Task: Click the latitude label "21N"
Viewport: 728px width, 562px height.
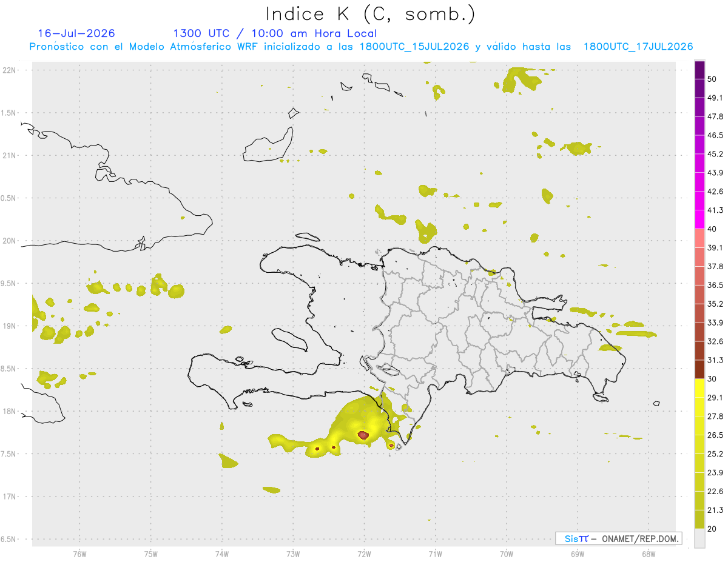Action: pyautogui.click(x=10, y=155)
